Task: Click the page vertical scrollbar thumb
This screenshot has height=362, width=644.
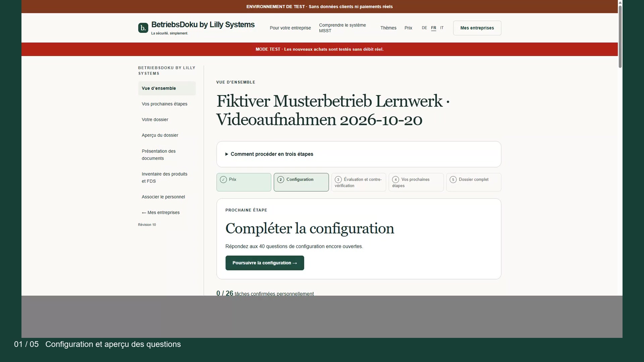Action: (620, 36)
